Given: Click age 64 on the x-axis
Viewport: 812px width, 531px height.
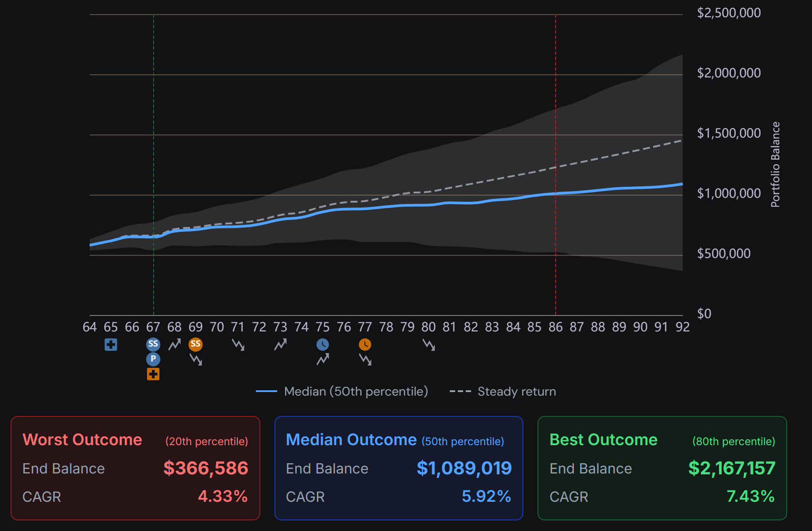Looking at the screenshot, I should pos(90,327).
